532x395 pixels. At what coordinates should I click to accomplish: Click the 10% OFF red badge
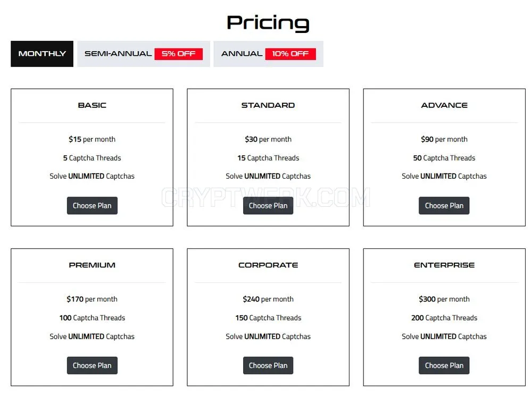coord(290,54)
